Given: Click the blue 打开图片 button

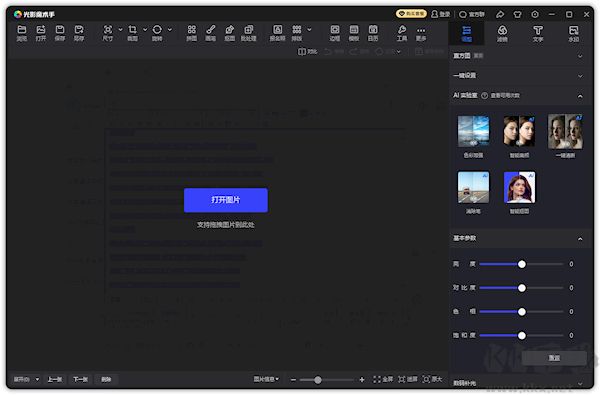Looking at the screenshot, I should point(226,200).
